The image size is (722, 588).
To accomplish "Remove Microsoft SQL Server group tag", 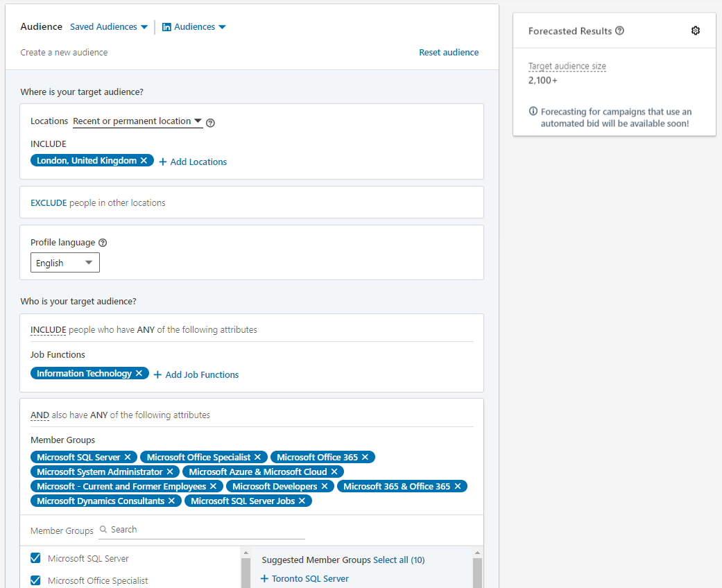I will (128, 457).
